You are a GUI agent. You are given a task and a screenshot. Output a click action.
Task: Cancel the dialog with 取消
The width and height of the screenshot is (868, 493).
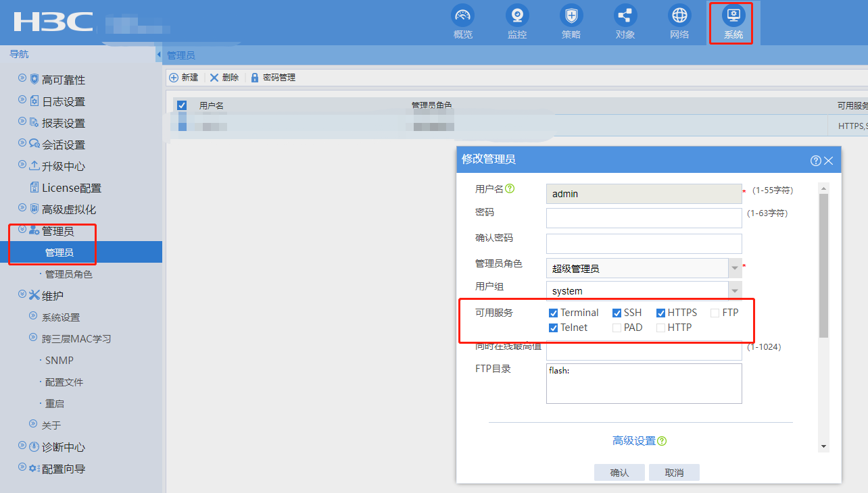pos(674,472)
